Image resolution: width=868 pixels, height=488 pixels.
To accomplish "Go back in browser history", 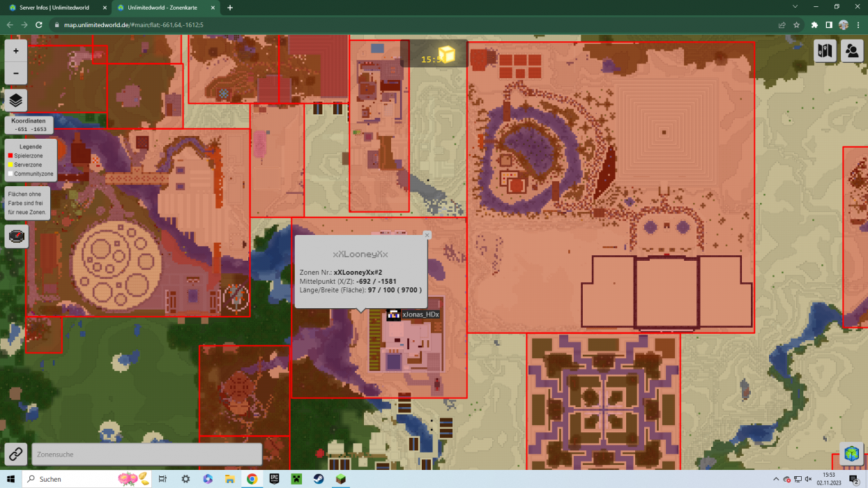I will 10,24.
